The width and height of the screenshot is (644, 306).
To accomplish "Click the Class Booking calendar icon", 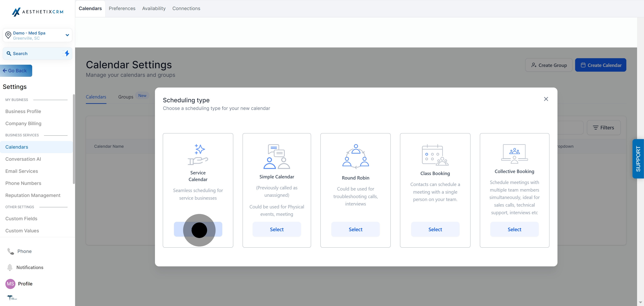I will point(435,155).
